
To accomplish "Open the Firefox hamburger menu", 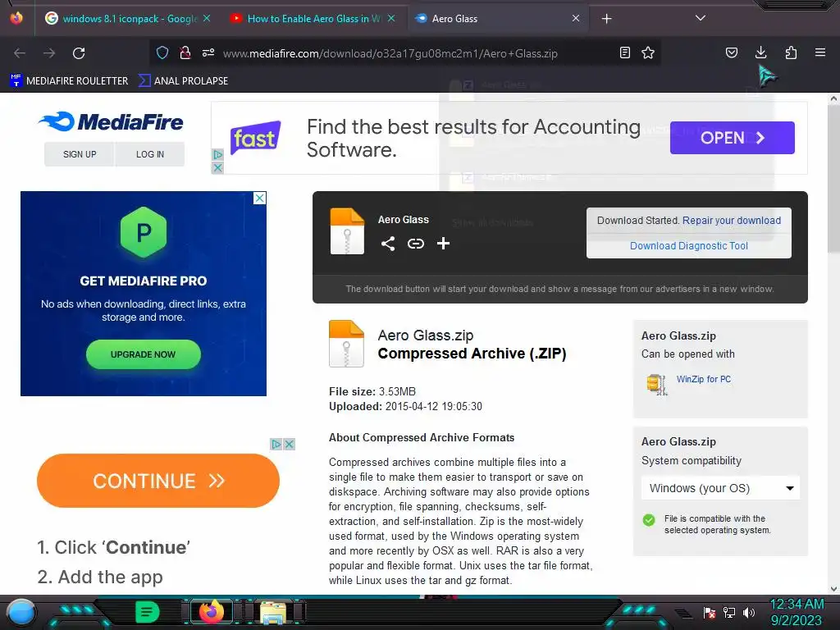I will click(x=820, y=52).
